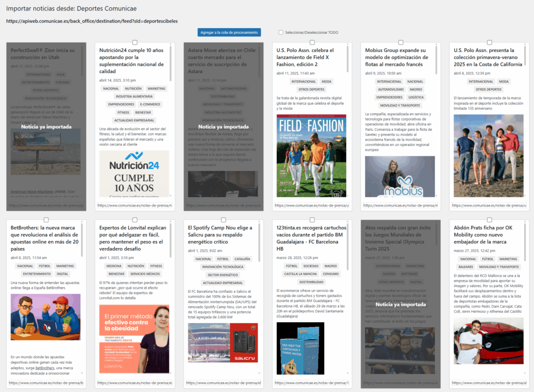Image resolution: width=534 pixels, height=392 pixels.
Task: Tick the BetBrothers article checkbox
Action: coord(46,219)
